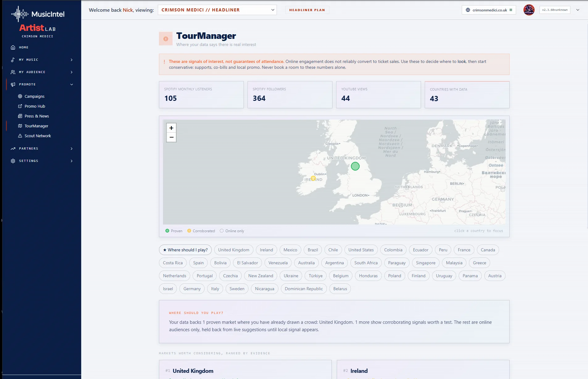Click the Spotify Followers card
This screenshot has width=588, height=379.
coord(290,95)
